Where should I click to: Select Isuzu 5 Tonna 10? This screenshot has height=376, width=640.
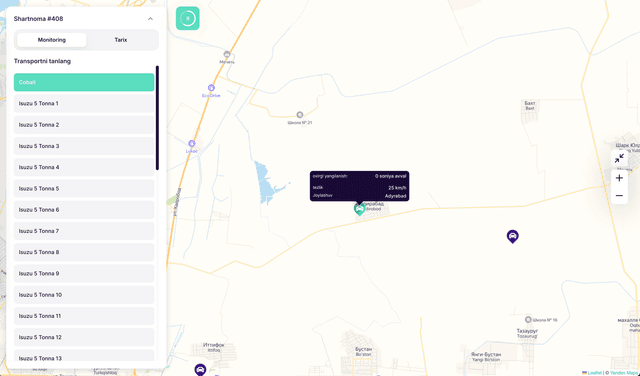tap(84, 295)
